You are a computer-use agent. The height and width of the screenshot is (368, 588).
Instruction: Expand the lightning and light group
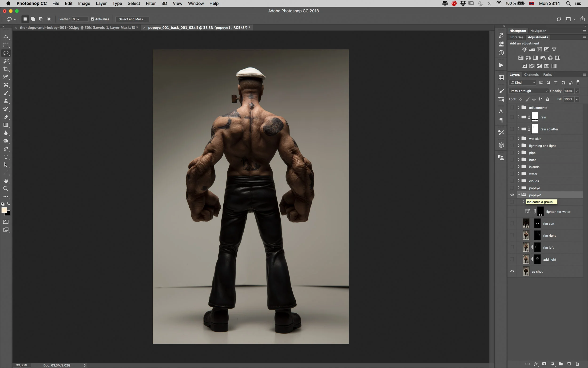pos(519,145)
